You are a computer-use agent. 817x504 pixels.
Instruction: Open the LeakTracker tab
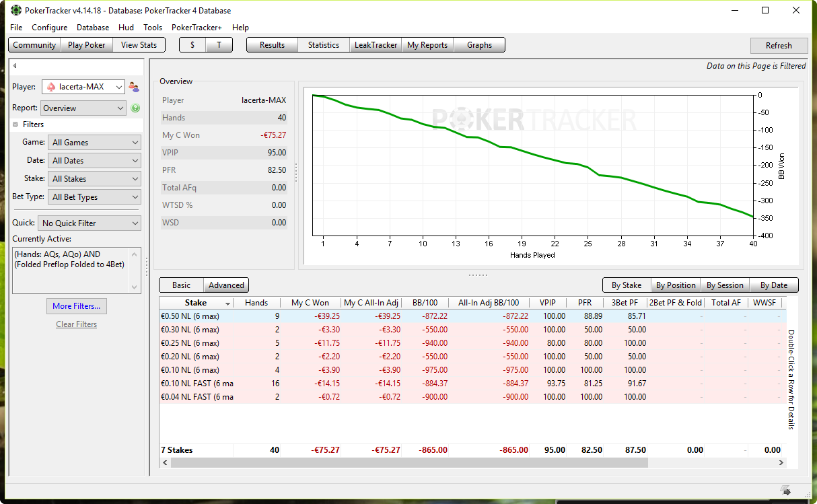coord(376,45)
